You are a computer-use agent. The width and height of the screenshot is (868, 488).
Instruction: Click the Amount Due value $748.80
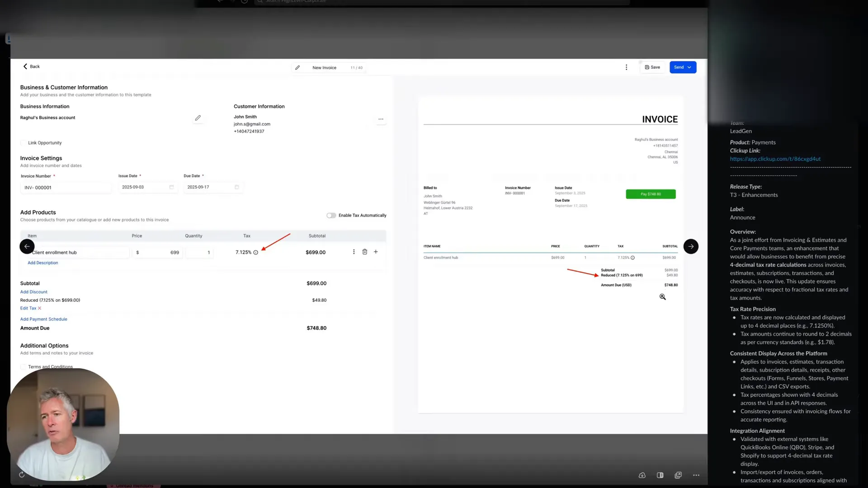[316, 328]
